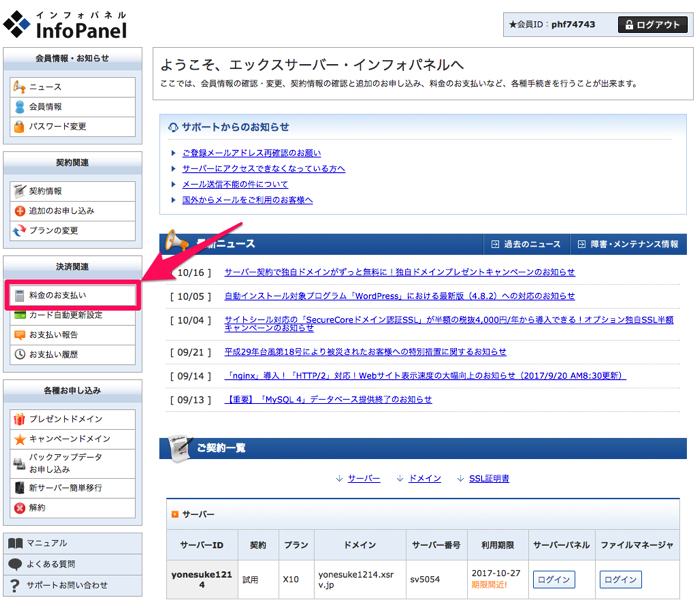
Task: Open the 09/14 nginx HTTP/2 news link
Action: (x=425, y=375)
